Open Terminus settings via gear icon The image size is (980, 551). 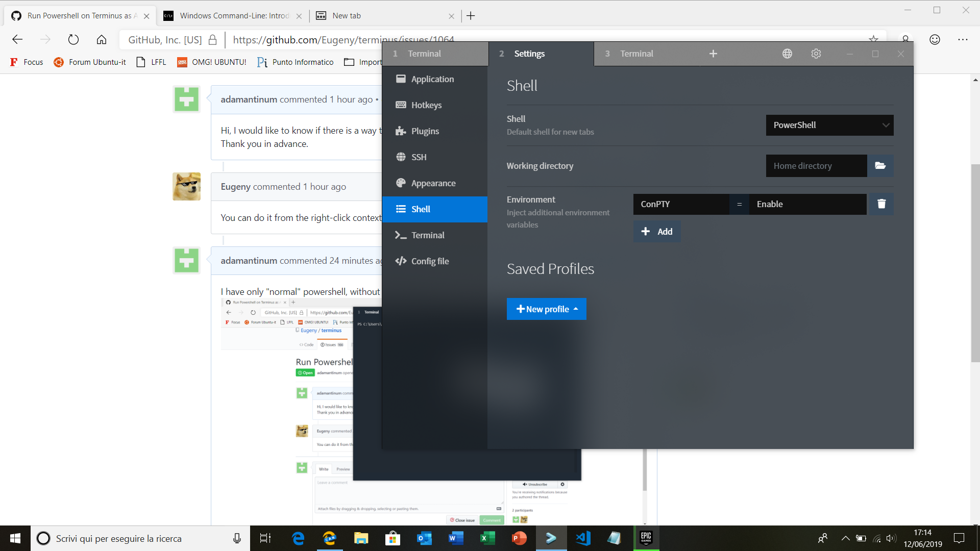coord(816,54)
